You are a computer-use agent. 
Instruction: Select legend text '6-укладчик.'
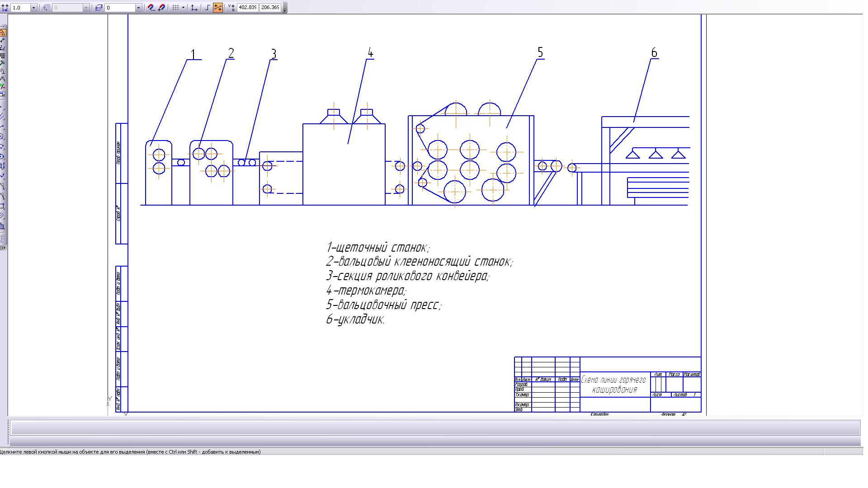tap(355, 319)
